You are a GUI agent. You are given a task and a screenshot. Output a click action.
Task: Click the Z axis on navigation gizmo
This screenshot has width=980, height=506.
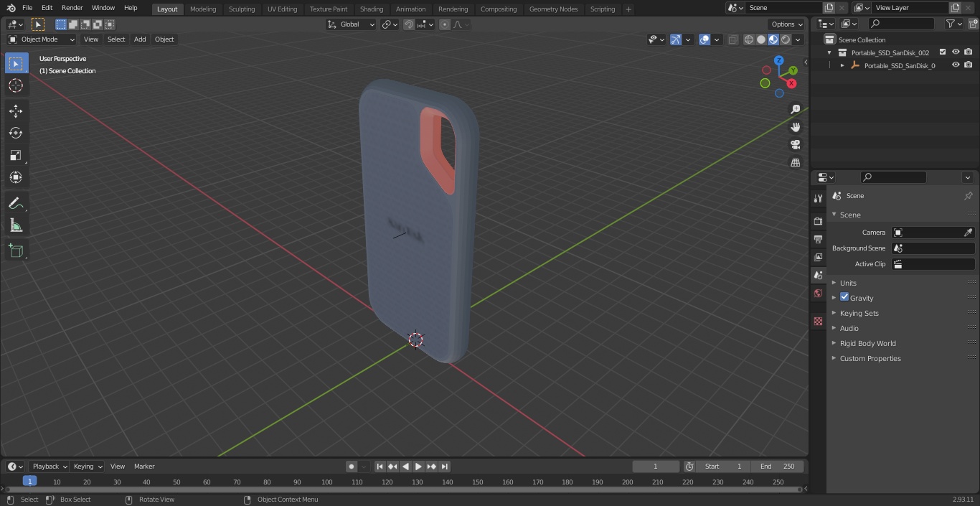[778, 61]
